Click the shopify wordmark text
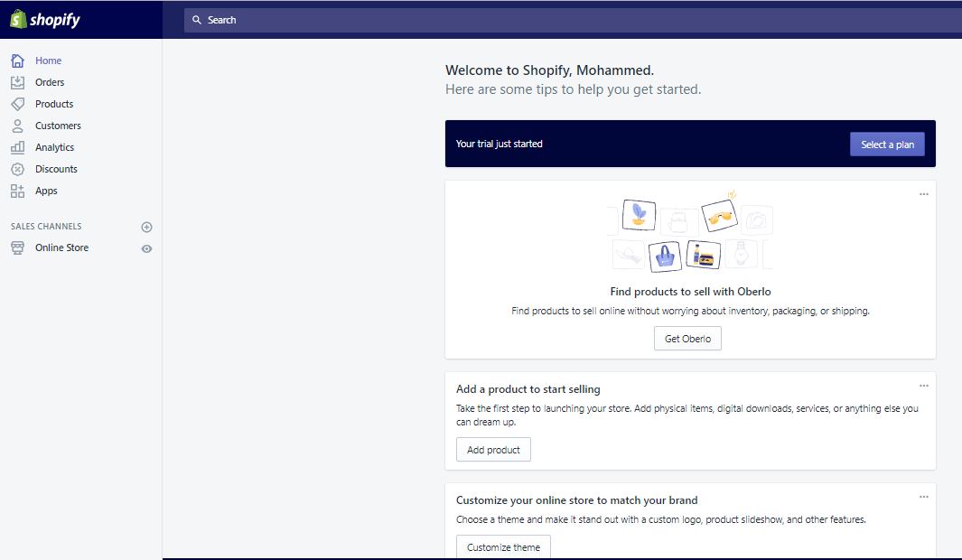The image size is (962, 560). (x=54, y=20)
